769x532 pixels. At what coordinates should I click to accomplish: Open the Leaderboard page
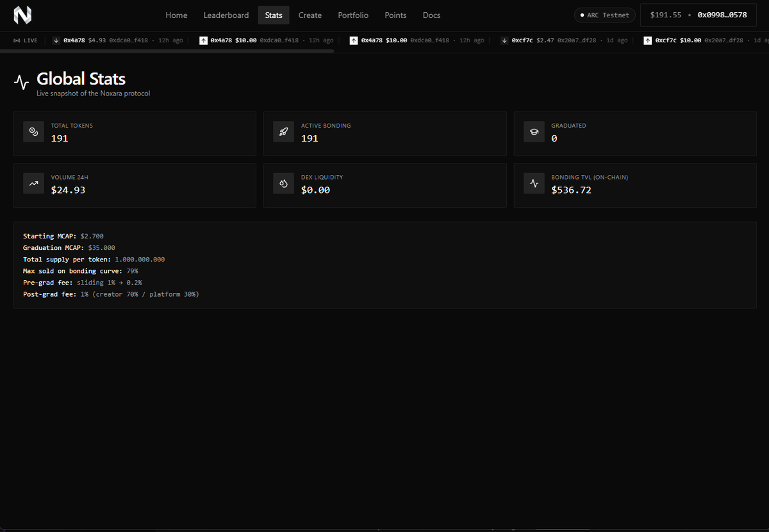pyautogui.click(x=226, y=15)
